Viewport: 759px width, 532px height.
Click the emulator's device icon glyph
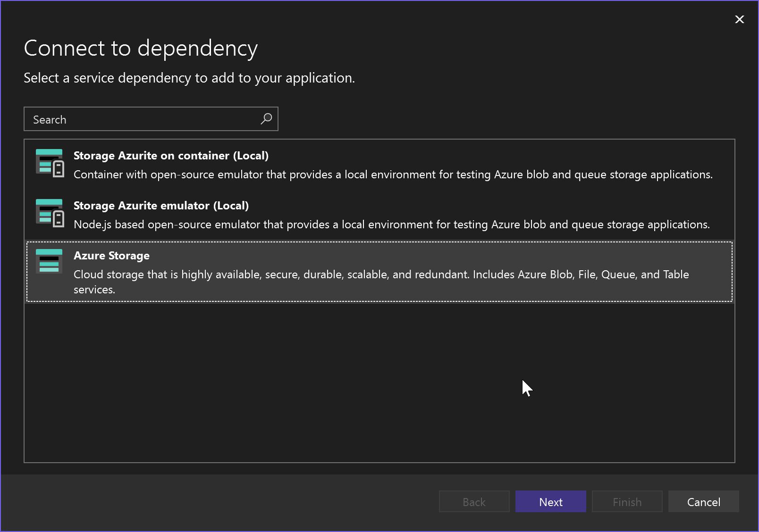coord(58,218)
